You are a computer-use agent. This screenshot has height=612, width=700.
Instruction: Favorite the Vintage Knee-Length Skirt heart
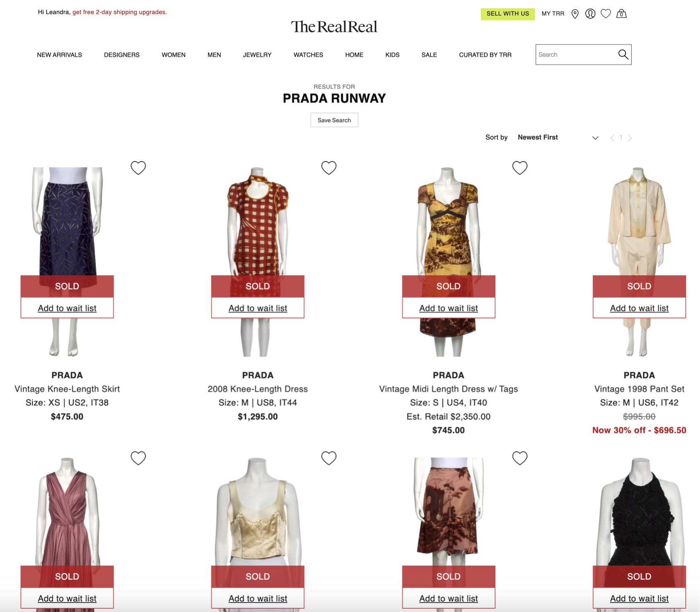coord(138,168)
